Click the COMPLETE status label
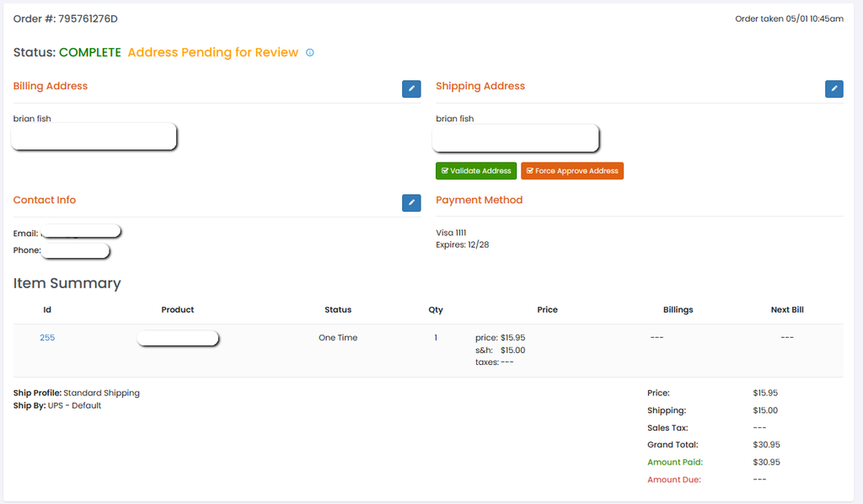This screenshot has width=863, height=504. 89,52
